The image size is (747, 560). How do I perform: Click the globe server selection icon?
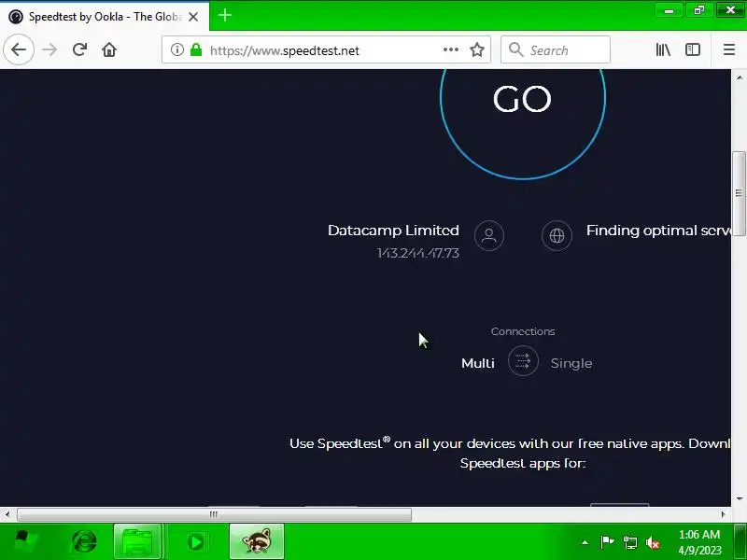pos(557,236)
